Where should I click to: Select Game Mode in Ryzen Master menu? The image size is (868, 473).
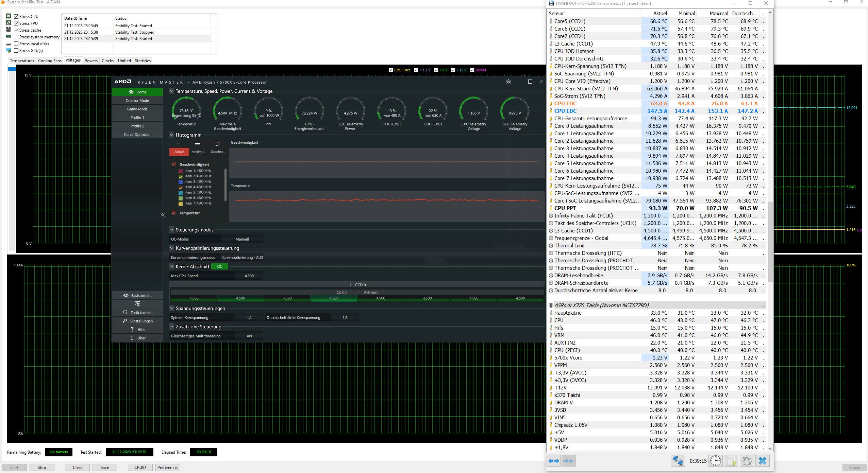[x=137, y=109]
